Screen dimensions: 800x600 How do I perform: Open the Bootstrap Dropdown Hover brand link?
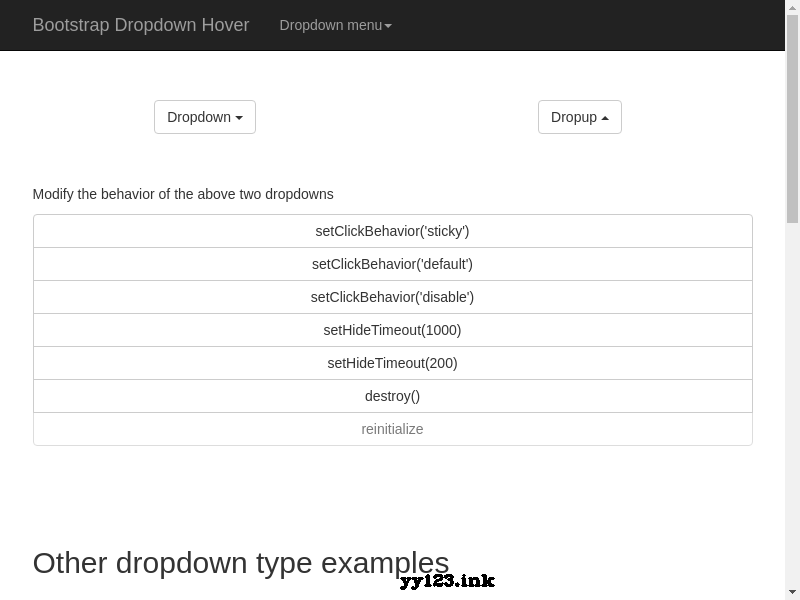click(x=141, y=25)
